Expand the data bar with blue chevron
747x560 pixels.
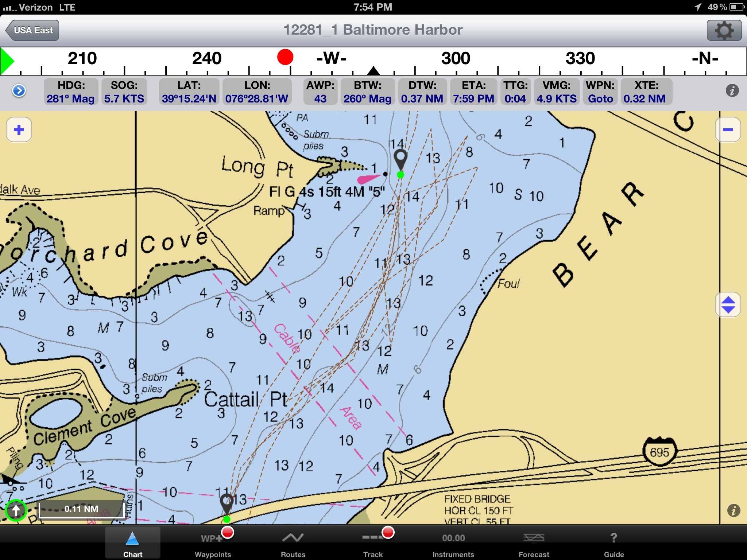(x=19, y=90)
